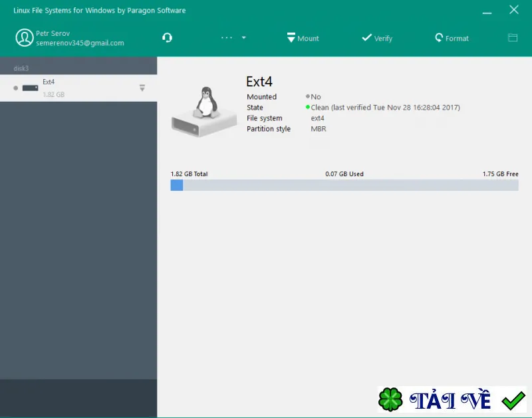Click the disk usage bar
The height and width of the screenshot is (418, 532).
pyautogui.click(x=344, y=185)
